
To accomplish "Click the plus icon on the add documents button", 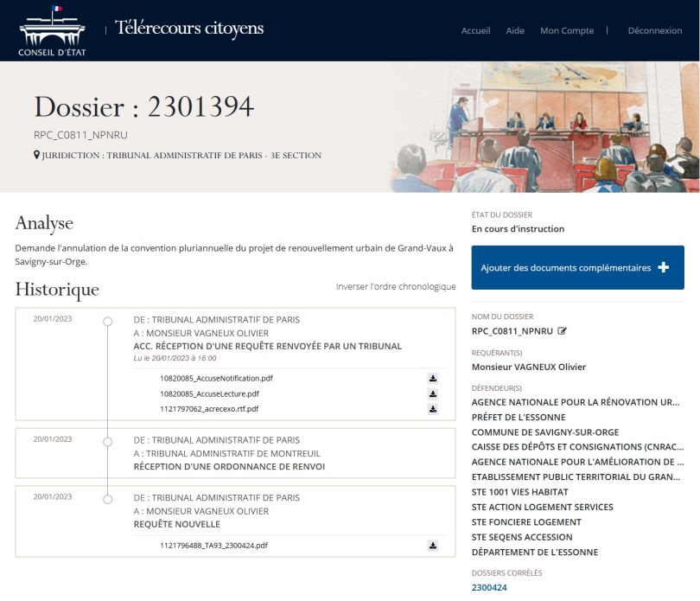I will (x=663, y=268).
